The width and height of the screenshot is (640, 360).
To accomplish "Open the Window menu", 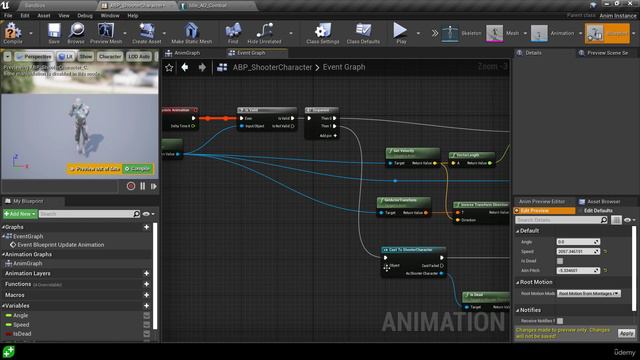I will click(110, 16).
